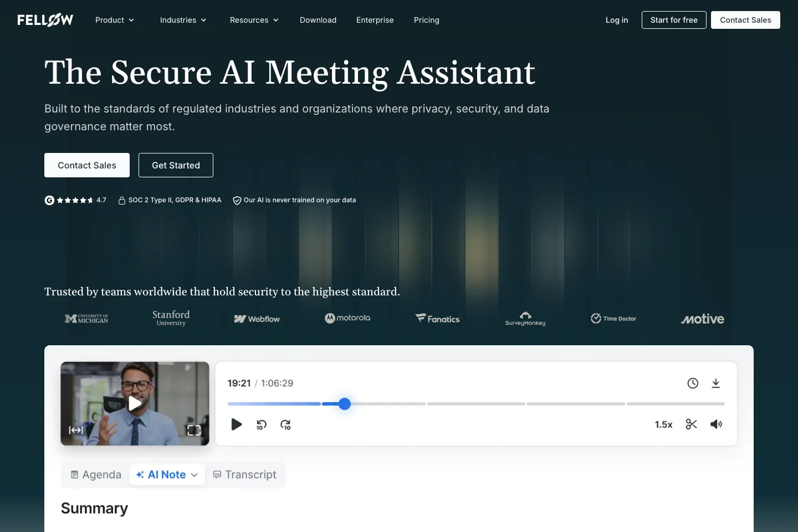Change the 1.5x playback speed
The image size is (798, 532).
click(x=663, y=424)
